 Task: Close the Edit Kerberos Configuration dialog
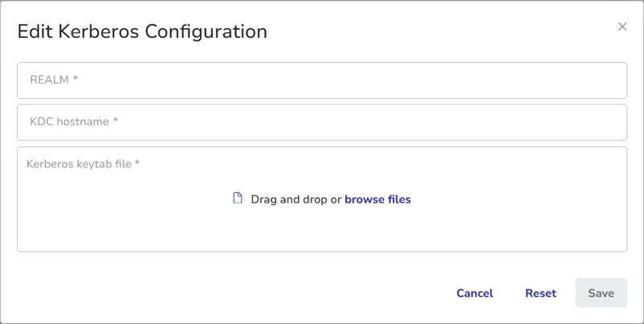pyautogui.click(x=622, y=27)
